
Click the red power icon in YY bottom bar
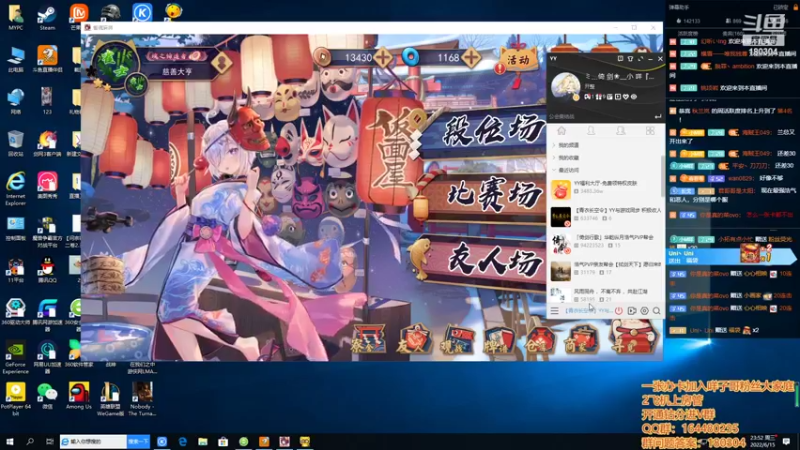(618, 311)
